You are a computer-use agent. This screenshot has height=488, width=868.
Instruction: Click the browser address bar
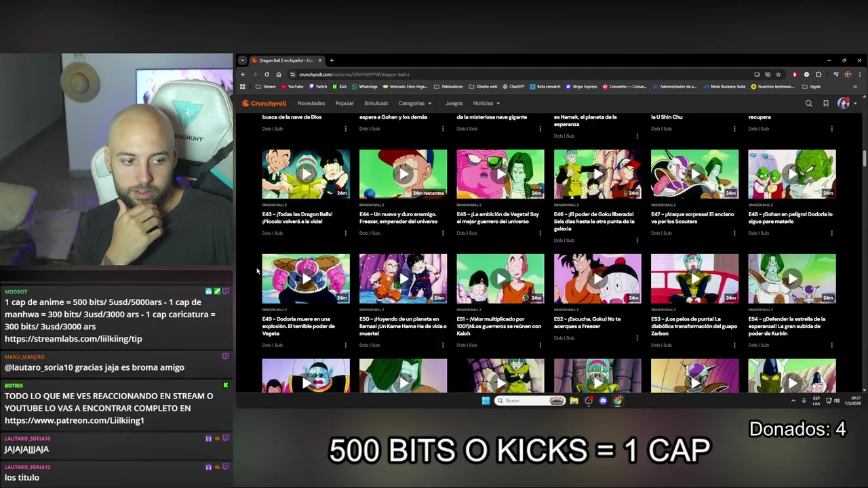point(519,75)
